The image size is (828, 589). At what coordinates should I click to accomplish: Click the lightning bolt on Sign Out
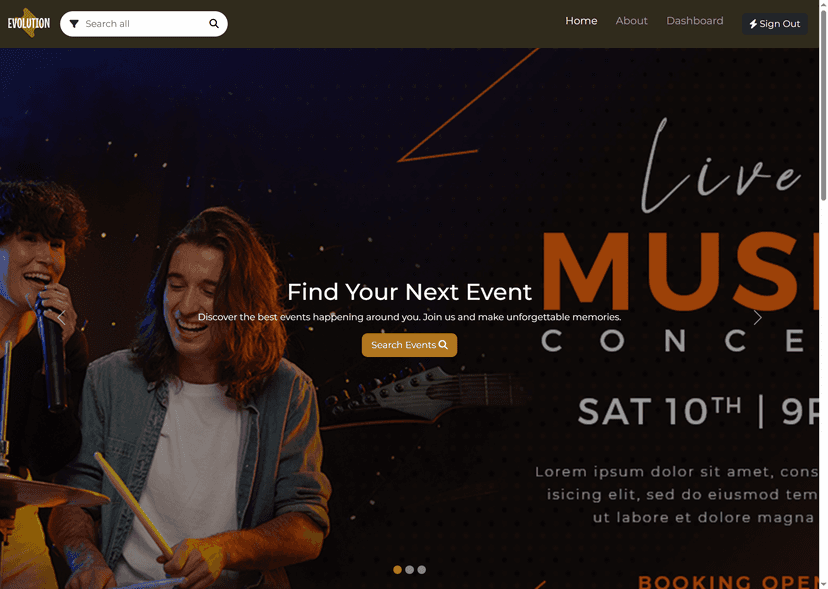pyautogui.click(x=753, y=24)
